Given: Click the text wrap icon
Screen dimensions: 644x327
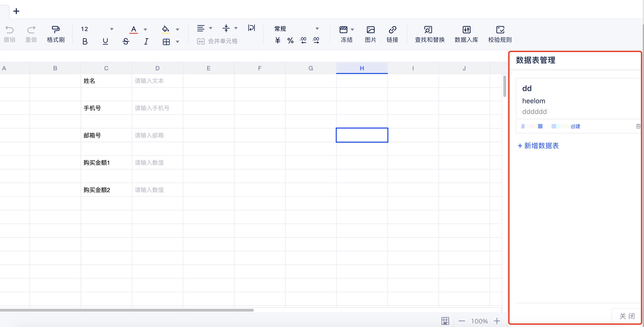Looking at the screenshot, I should [x=251, y=28].
